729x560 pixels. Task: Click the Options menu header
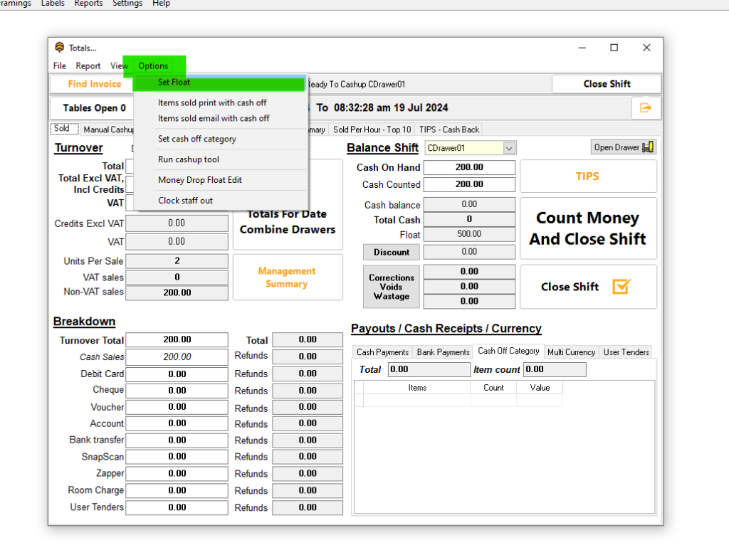[x=153, y=65]
